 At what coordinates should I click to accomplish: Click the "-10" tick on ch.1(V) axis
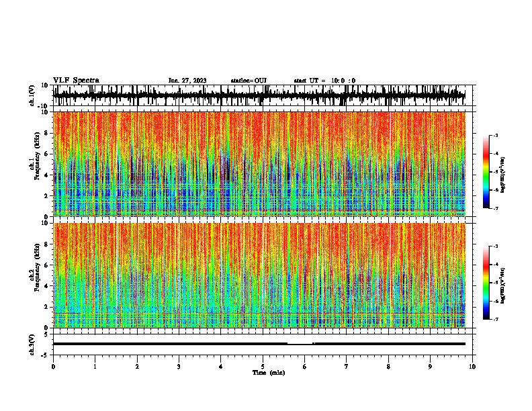[x=44, y=106]
